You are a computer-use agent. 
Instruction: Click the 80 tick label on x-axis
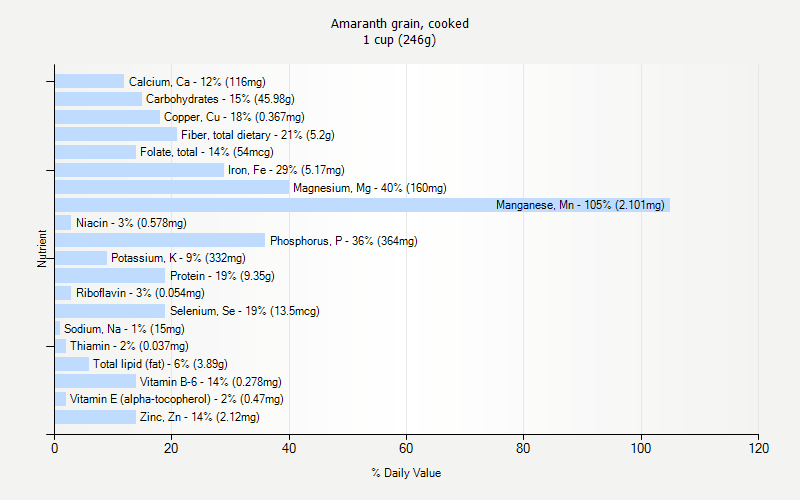(523, 448)
